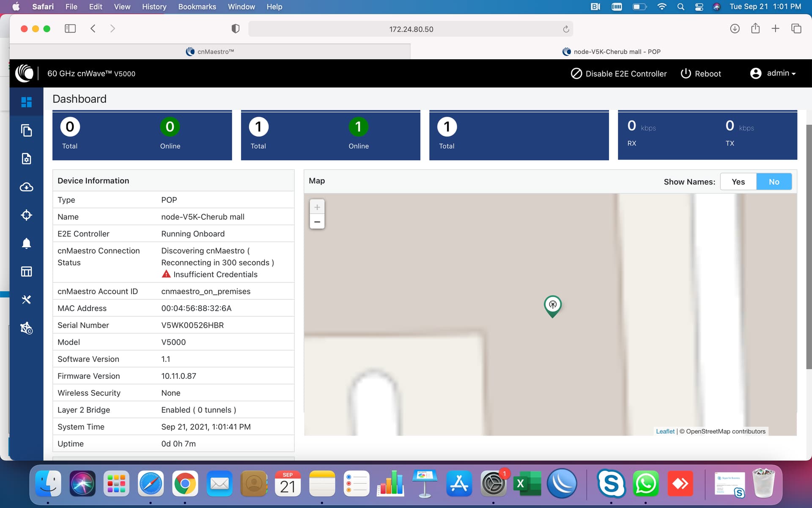The image size is (812, 508).
Task: Zoom out the map with minus
Action: (x=317, y=221)
